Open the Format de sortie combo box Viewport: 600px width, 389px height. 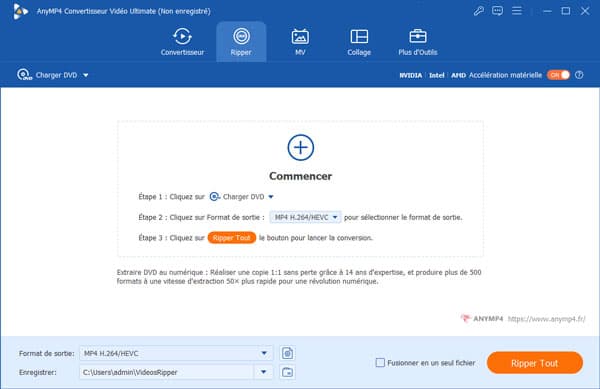click(x=176, y=353)
